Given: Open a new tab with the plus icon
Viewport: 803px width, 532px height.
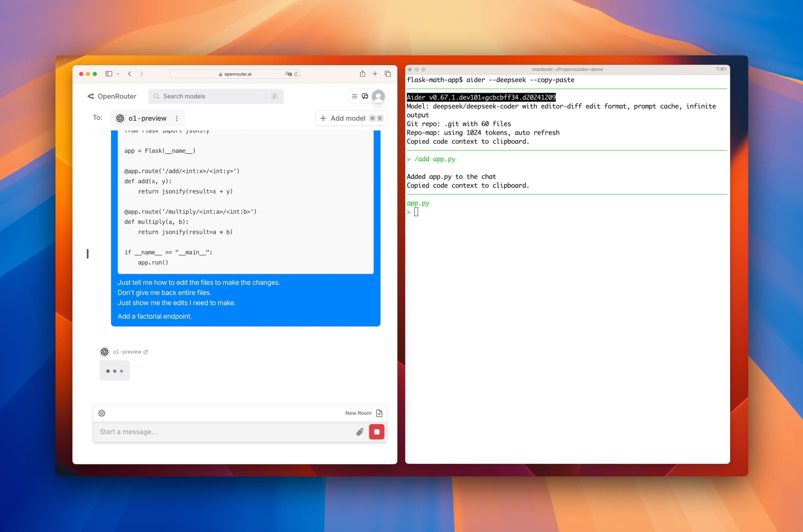Looking at the screenshot, I should [x=375, y=74].
